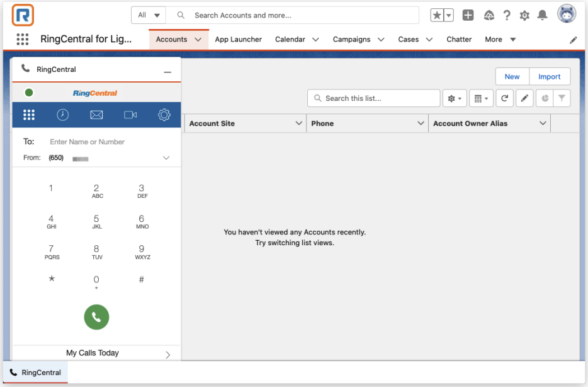
Task: Switch to the dial pad tab
Action: tap(29, 115)
